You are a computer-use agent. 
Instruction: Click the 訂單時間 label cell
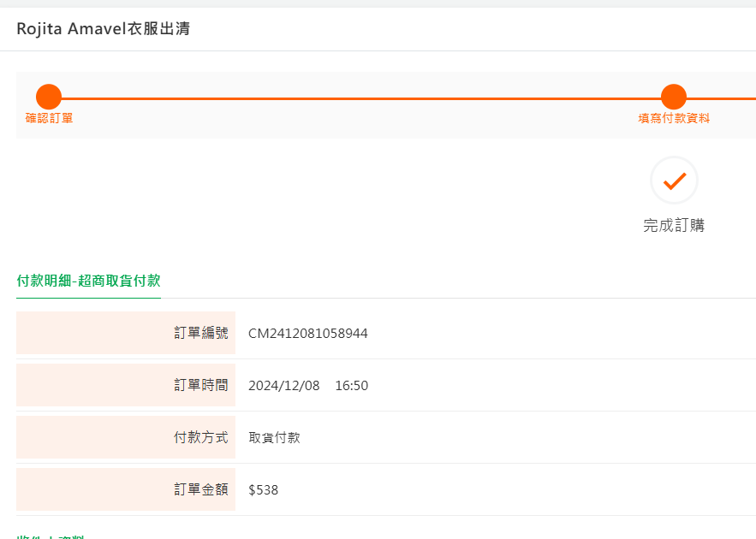pyautogui.click(x=126, y=385)
